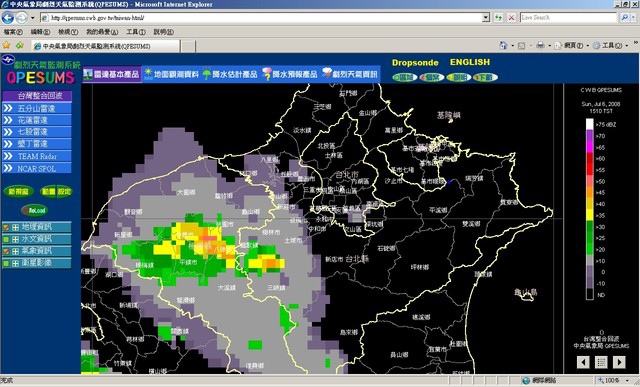Open the Dropsonde link
The width and height of the screenshot is (640, 387).
[x=415, y=63]
